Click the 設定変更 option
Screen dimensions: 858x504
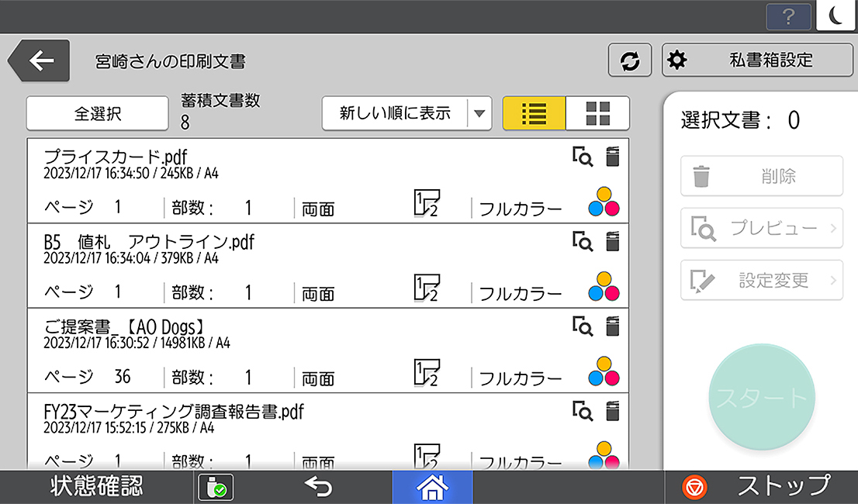click(761, 280)
